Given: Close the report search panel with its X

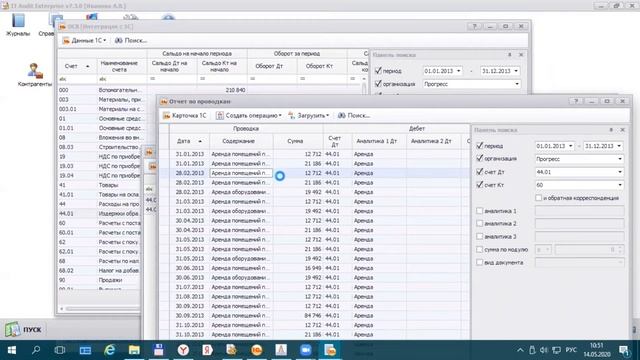Looking at the screenshot, I should click(x=622, y=130).
